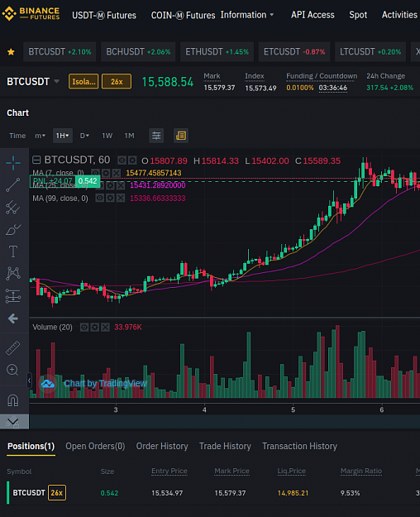Viewport: 420px width, 517px height.
Task: Click the Isolated margin mode button
Action: point(84,81)
